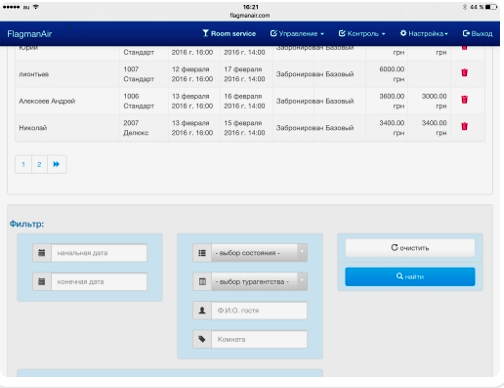Screen dimensions: 504x388
Task: Tap the battery indicator in status bar
Action: coord(491,7)
